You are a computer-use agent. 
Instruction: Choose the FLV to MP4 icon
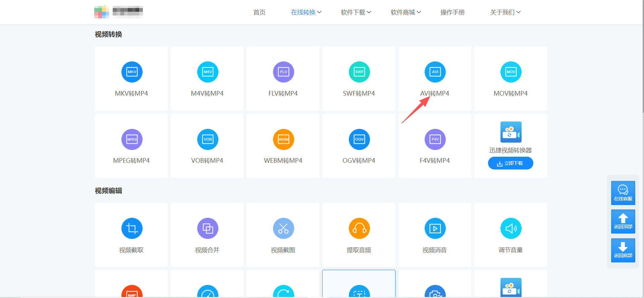click(283, 72)
